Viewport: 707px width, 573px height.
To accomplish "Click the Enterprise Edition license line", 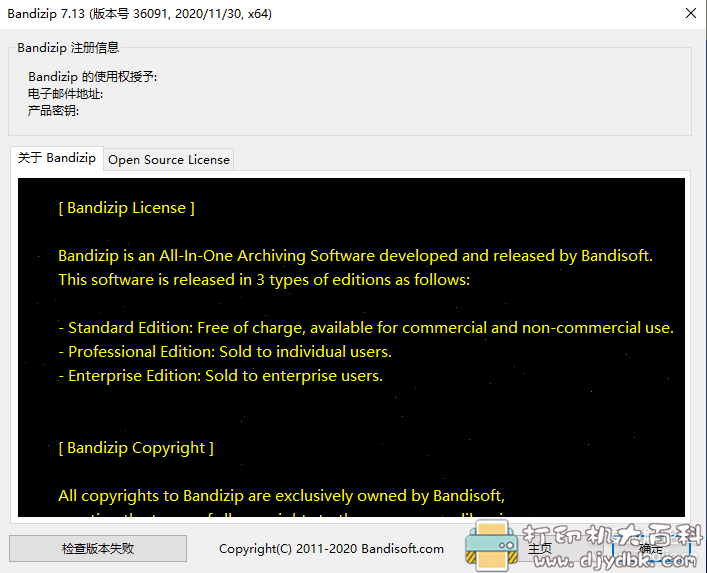I will pos(220,376).
